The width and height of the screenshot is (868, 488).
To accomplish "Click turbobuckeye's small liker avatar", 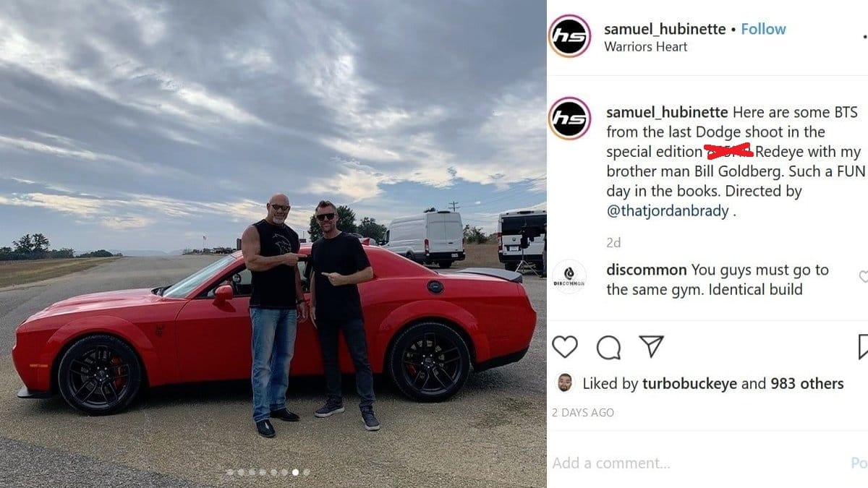I will tap(564, 383).
